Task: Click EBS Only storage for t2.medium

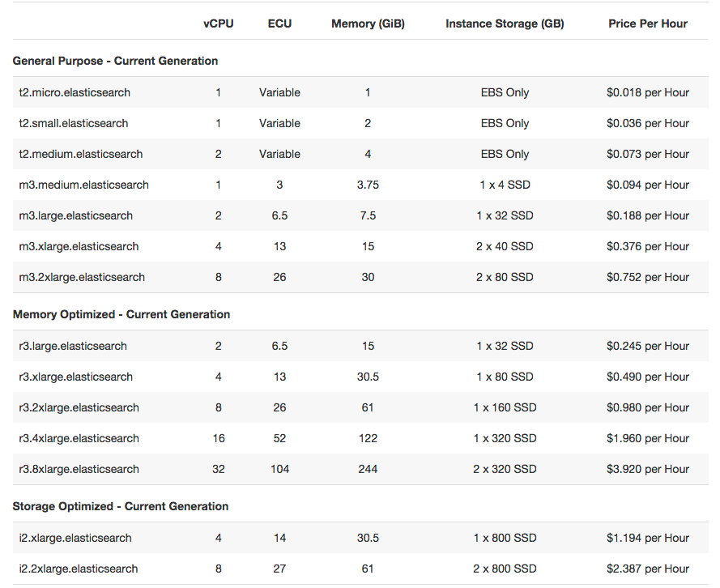Action: point(505,154)
